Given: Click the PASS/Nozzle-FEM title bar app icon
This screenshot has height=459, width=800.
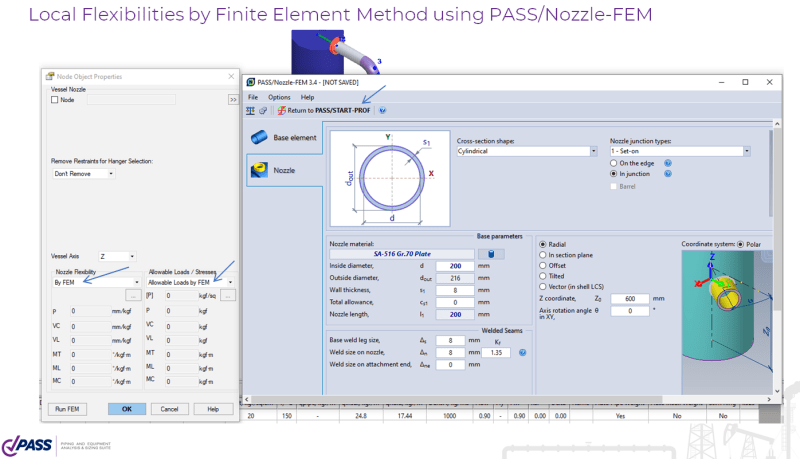Looking at the screenshot, I should 251,82.
